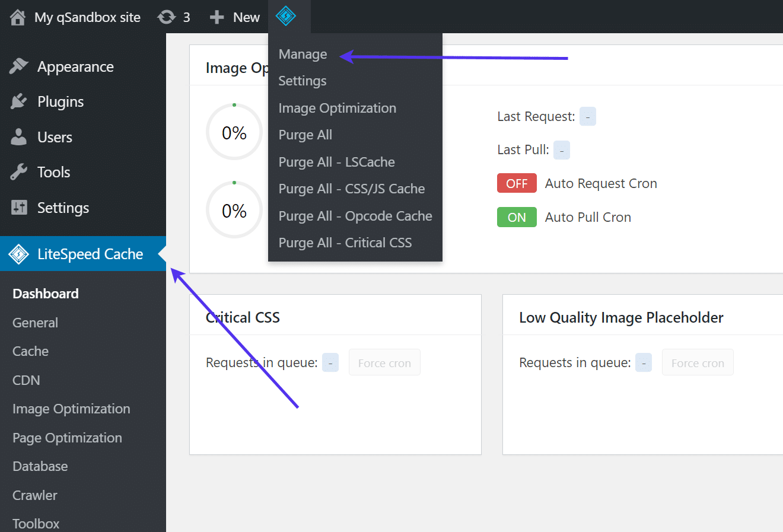Click Force cron for Low Quality Image Placeholder

coord(698,362)
